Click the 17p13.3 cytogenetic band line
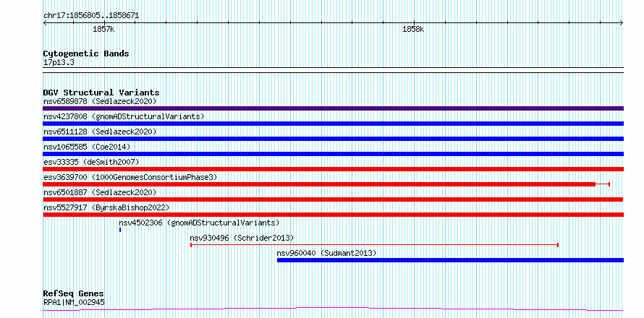The width and height of the screenshot is (644, 318). 333,70
